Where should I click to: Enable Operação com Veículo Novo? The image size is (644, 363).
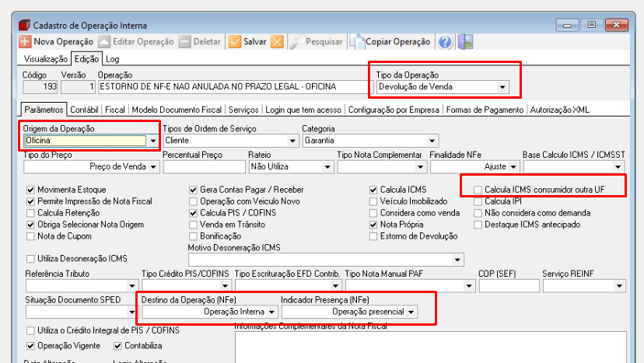pyautogui.click(x=193, y=201)
